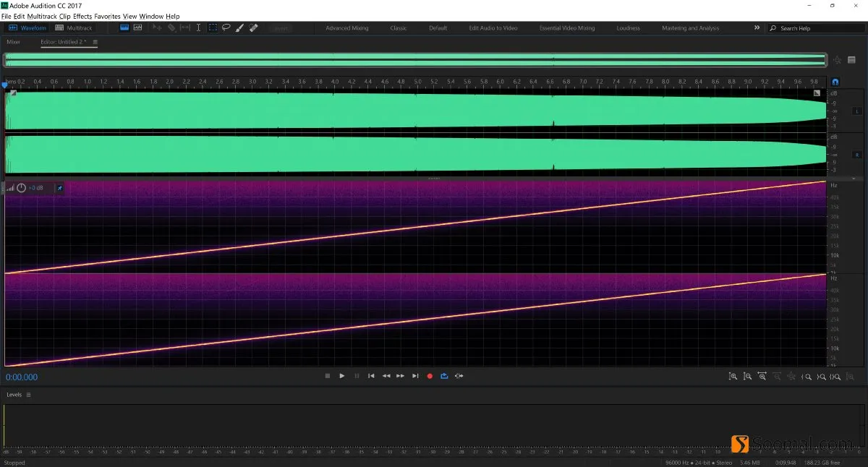
Task: Zoom in at out point
Action: (822, 377)
